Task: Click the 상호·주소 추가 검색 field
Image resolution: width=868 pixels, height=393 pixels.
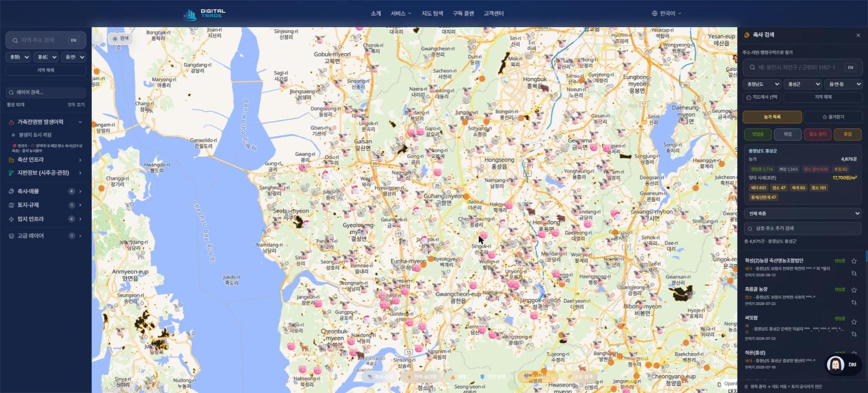Action: pos(803,229)
